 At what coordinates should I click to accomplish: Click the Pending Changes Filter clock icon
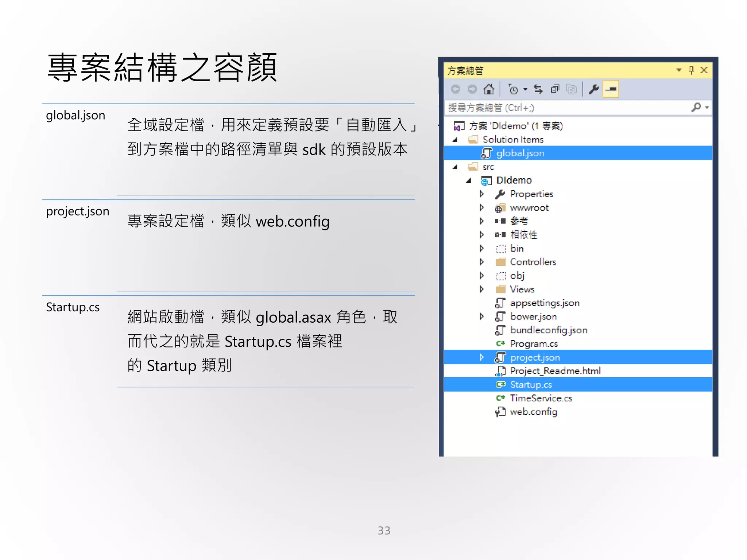pyautogui.click(x=512, y=89)
